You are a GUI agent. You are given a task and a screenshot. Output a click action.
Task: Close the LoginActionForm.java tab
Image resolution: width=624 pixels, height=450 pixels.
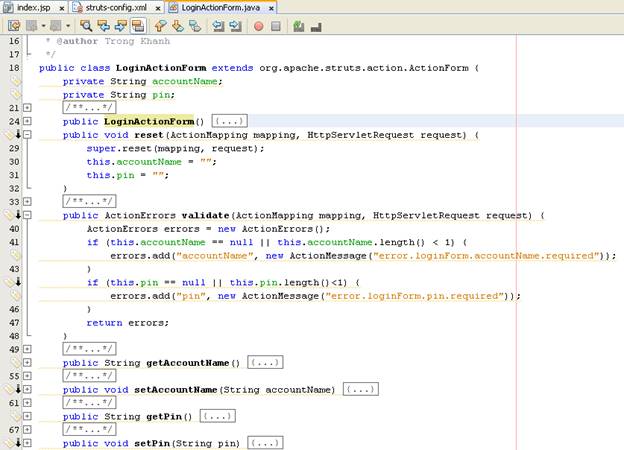point(271,8)
